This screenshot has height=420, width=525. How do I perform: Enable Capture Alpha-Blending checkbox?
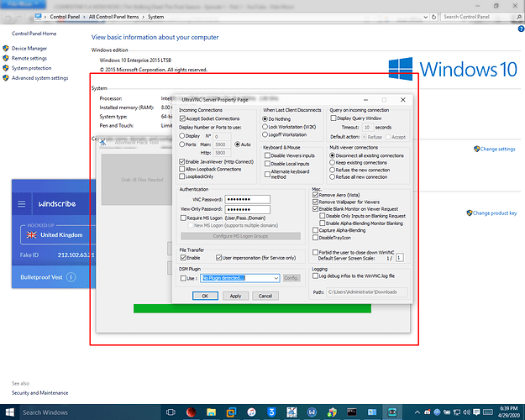315,230
